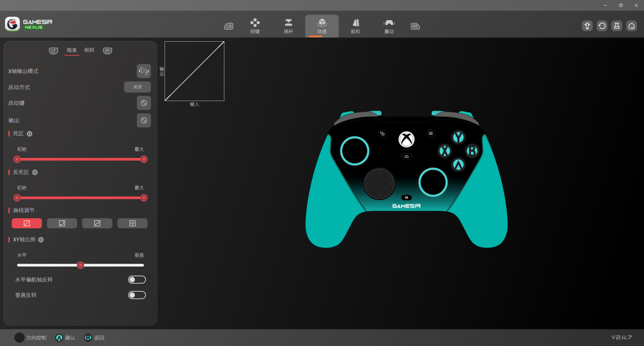
Task: Click the XY轴比例 slider handle
Action: pyautogui.click(x=80, y=265)
